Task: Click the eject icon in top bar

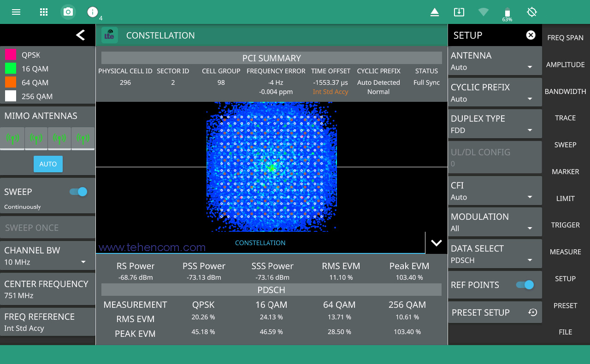Action: click(435, 12)
